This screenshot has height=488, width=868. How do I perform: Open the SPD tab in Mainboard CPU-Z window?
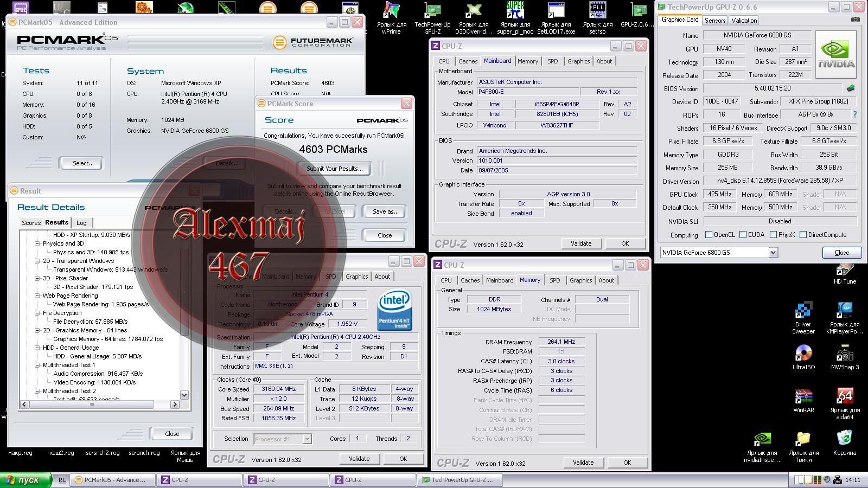pos(552,61)
